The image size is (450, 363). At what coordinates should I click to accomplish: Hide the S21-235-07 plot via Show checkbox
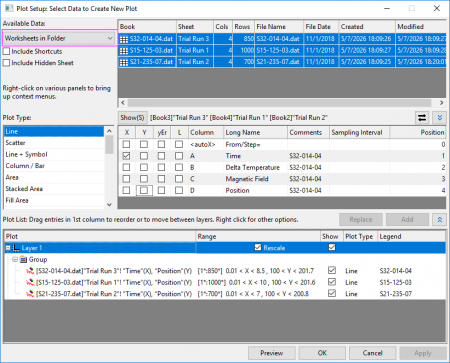[332, 293]
